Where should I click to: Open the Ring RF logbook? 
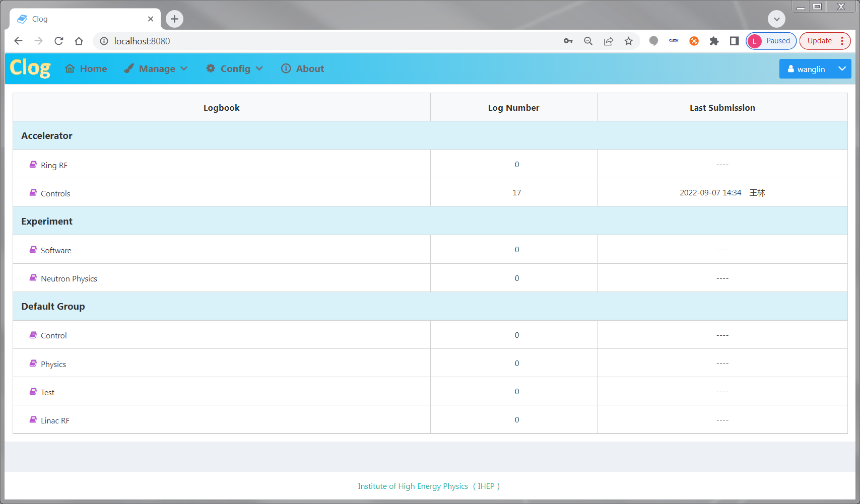(54, 165)
